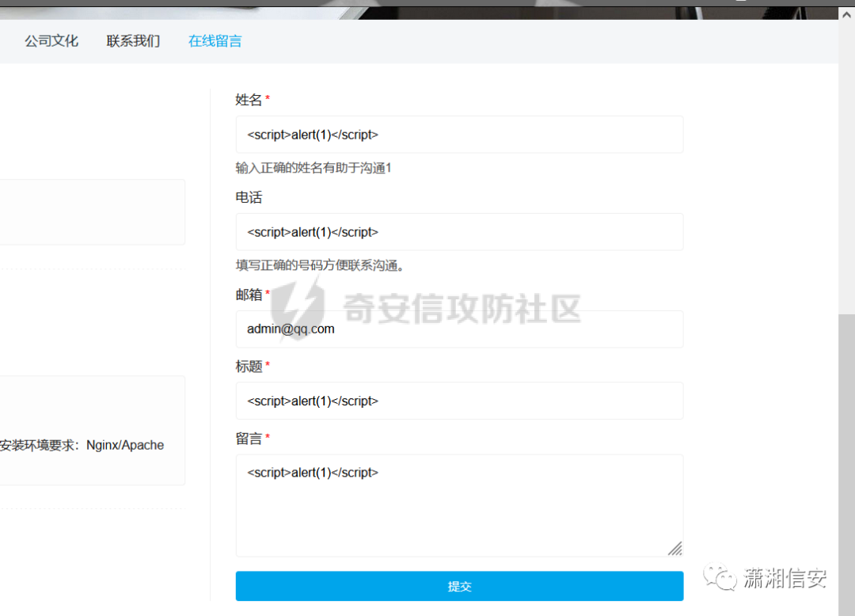Go to the 联系我们 page
855x616 pixels.
pos(133,41)
